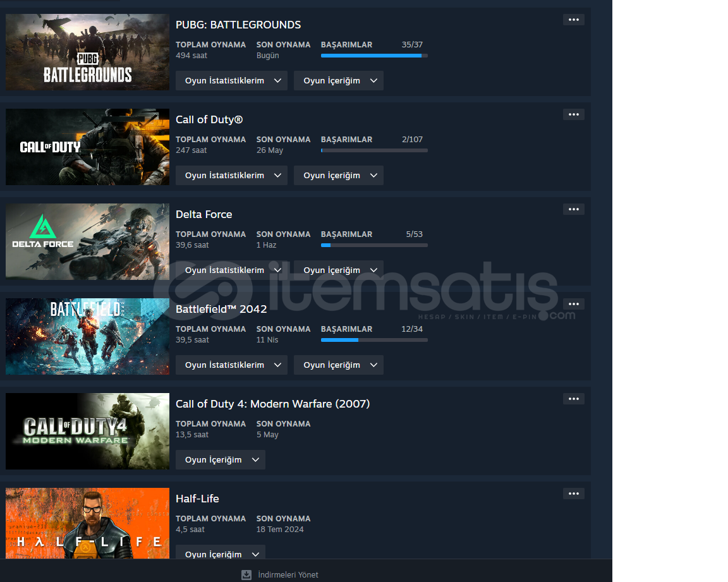
Task: Click Delta Force achievements bar 5/53
Action: point(374,245)
